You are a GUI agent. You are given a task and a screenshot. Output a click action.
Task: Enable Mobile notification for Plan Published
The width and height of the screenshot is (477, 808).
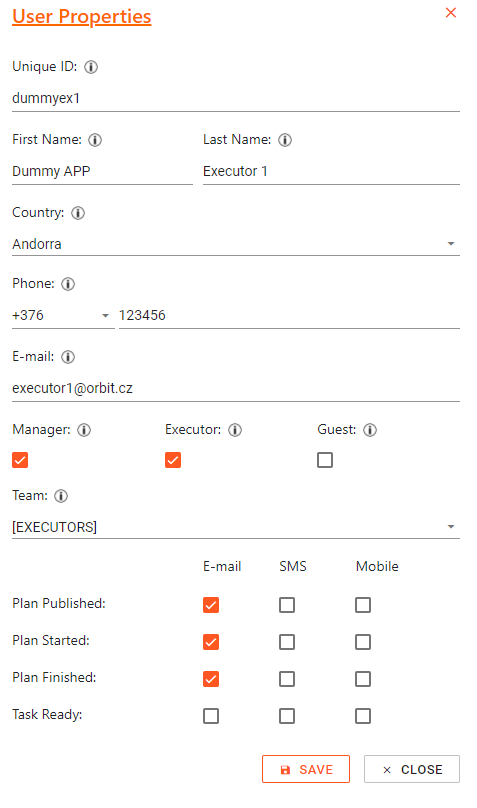point(363,605)
